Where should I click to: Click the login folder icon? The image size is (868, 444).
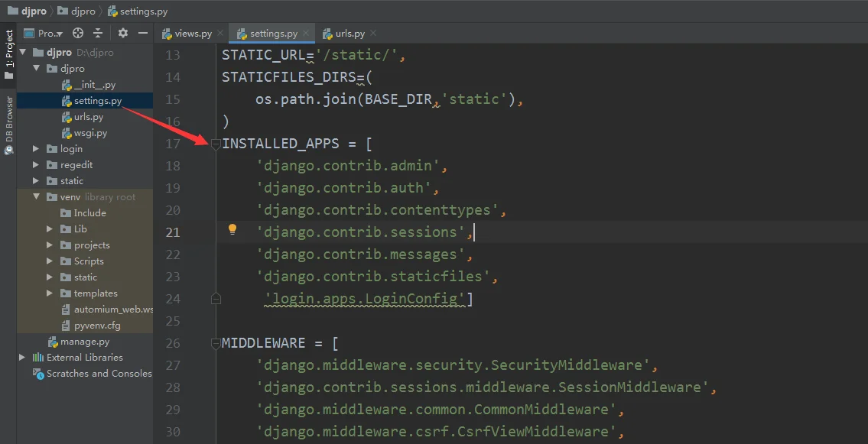(x=52, y=149)
